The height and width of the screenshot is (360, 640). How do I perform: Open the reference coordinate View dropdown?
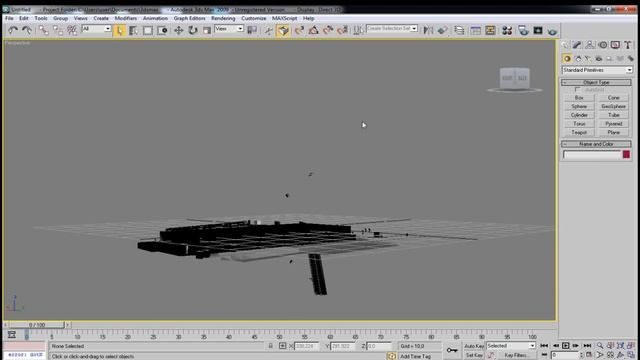pyautogui.click(x=229, y=29)
